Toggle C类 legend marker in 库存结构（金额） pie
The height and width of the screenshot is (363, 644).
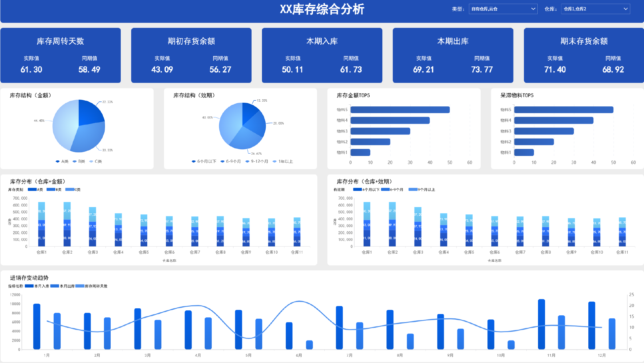coord(91,161)
